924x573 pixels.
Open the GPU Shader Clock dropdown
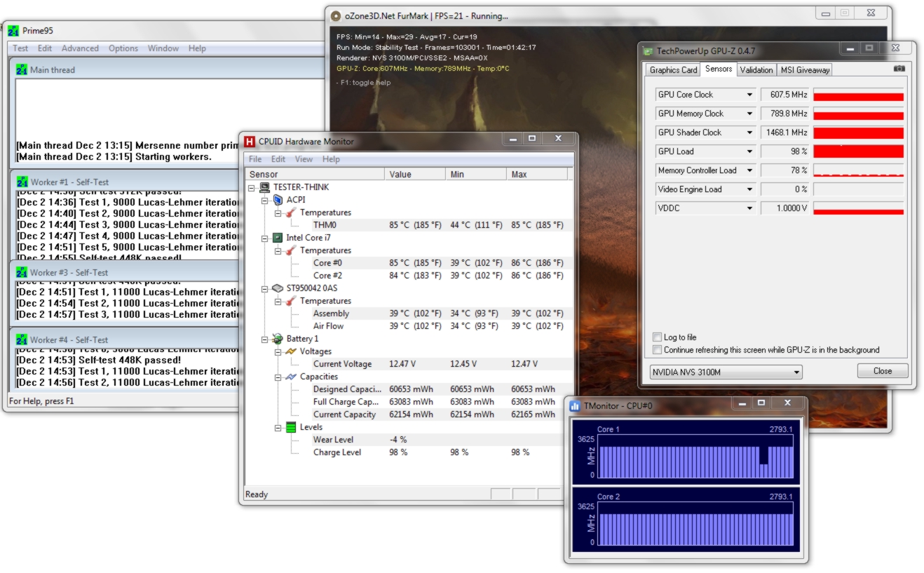click(749, 133)
